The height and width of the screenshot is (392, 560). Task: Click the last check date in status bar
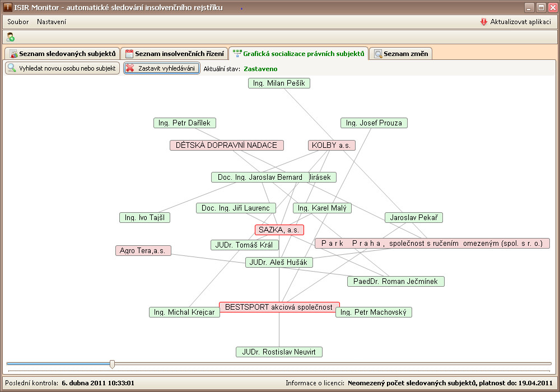tap(98, 383)
